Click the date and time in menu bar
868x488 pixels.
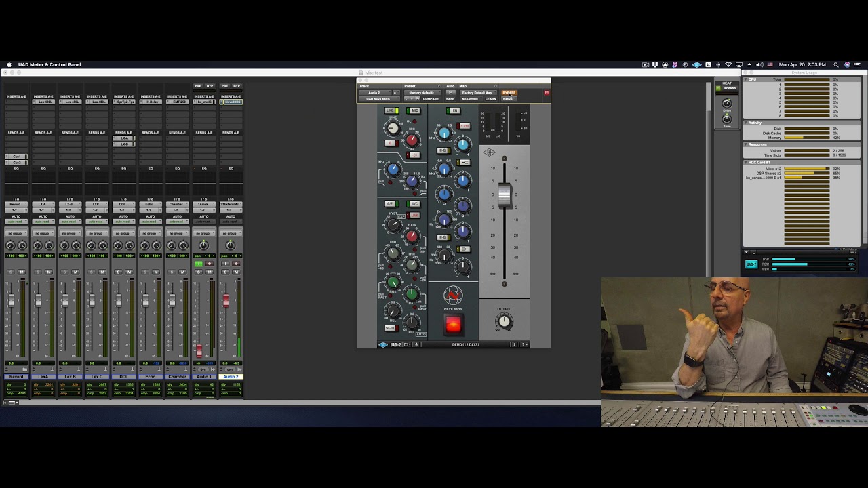(802, 64)
